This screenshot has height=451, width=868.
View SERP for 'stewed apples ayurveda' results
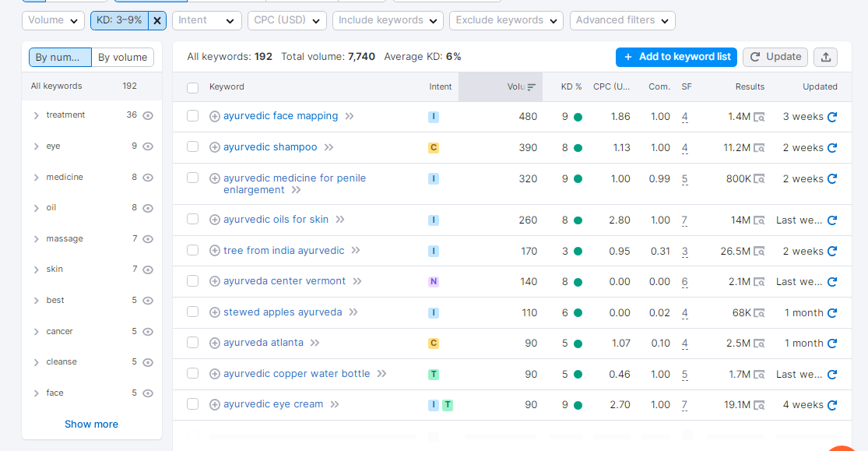coord(759,313)
